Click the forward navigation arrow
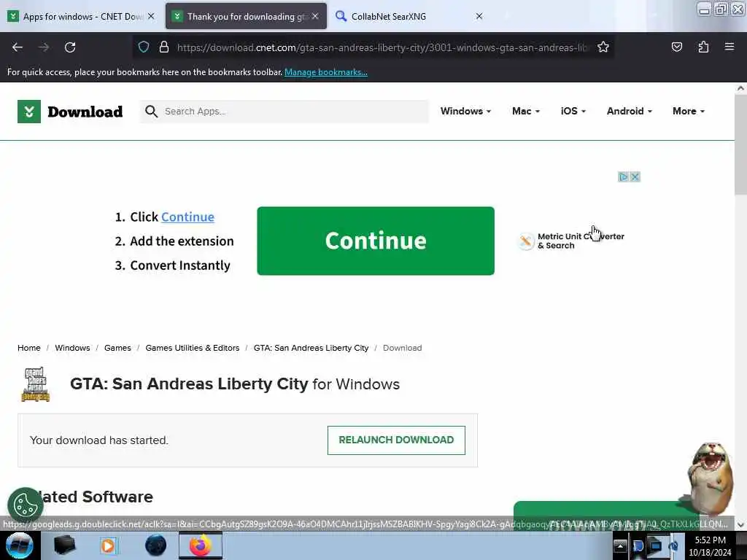The image size is (747, 560). (44, 47)
